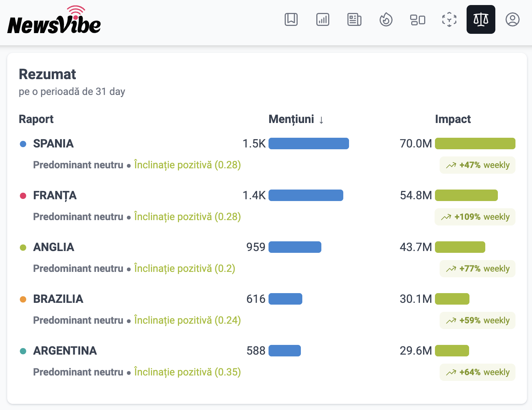This screenshot has width=532, height=410.
Task: Click the +77% weekly trend badge
Action: 477,269
